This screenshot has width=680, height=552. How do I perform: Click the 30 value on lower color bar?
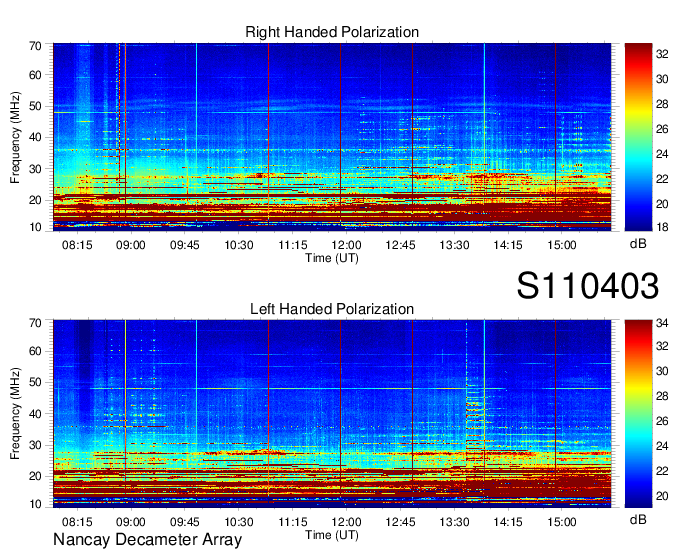click(x=662, y=371)
